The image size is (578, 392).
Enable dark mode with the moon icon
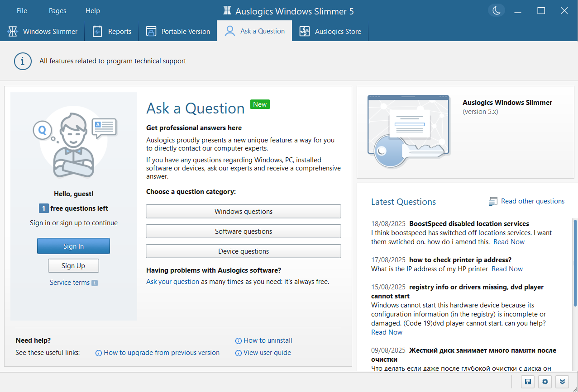496,10
